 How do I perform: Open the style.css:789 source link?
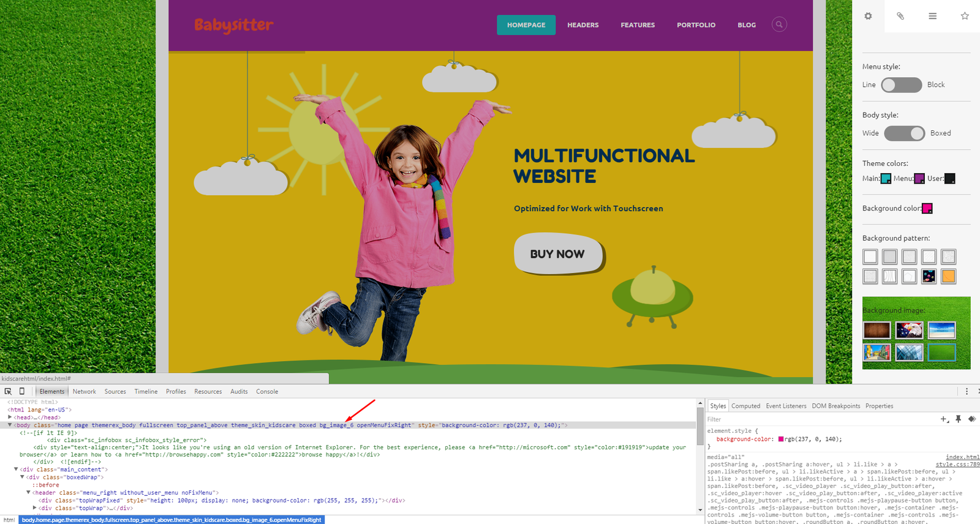point(957,465)
